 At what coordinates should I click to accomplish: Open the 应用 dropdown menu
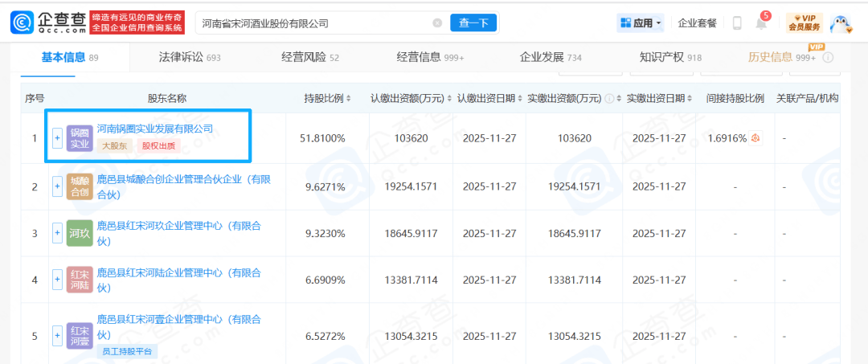tap(641, 23)
